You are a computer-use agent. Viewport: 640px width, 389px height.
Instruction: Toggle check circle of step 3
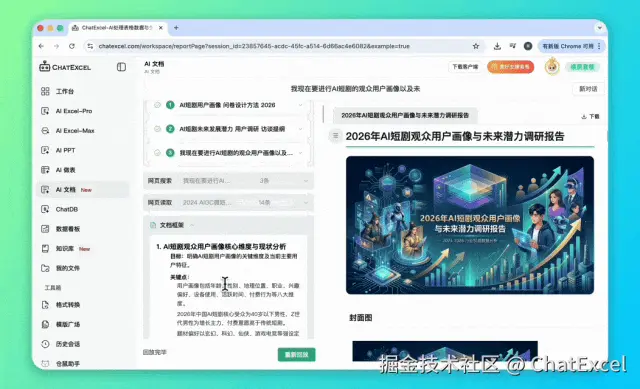[x=157, y=153]
